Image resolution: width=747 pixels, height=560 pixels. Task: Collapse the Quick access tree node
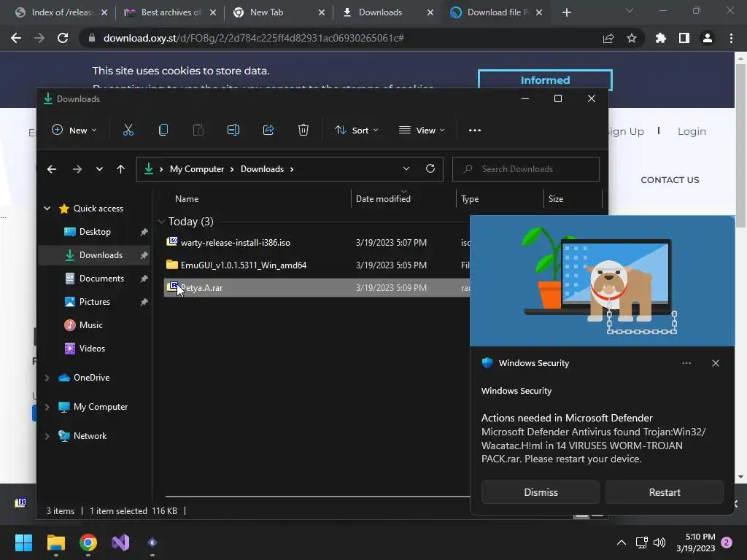pyautogui.click(x=47, y=208)
